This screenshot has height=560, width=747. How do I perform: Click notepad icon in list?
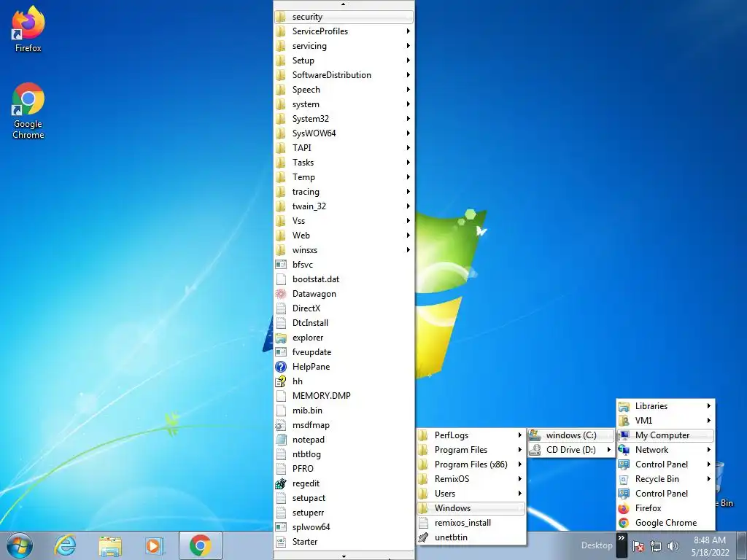[x=281, y=440]
